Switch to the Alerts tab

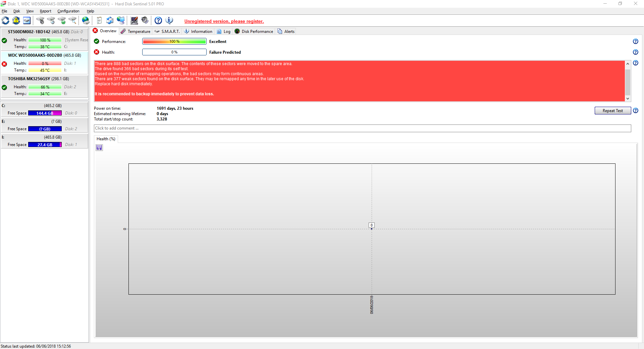(x=286, y=32)
